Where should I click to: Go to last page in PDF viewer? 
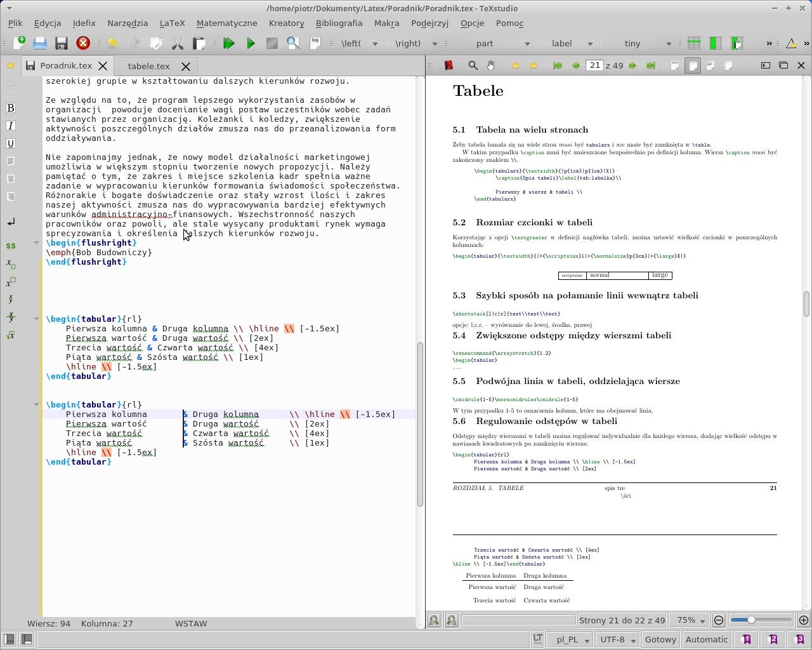point(650,65)
